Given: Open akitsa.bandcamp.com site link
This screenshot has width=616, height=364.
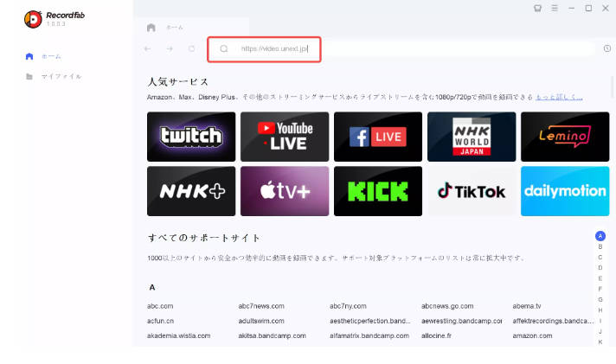Looking at the screenshot, I should [272, 335].
